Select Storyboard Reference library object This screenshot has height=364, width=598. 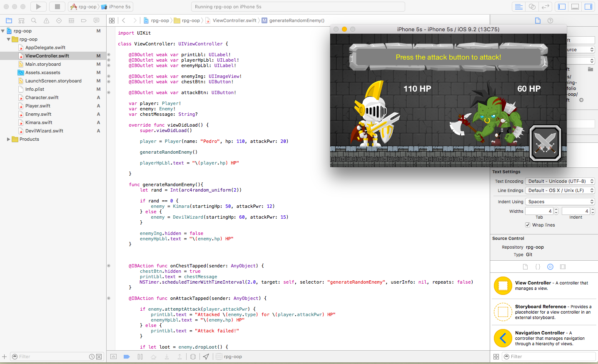pos(544,312)
